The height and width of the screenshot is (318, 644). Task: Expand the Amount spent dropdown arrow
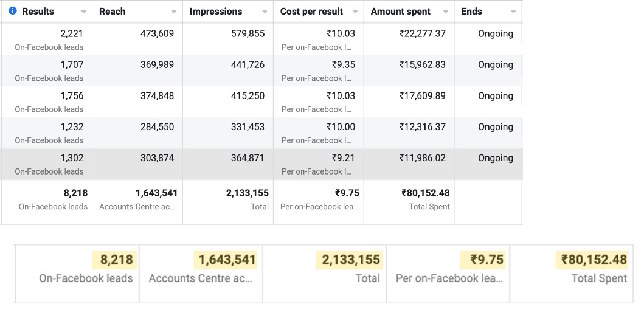pyautogui.click(x=446, y=12)
